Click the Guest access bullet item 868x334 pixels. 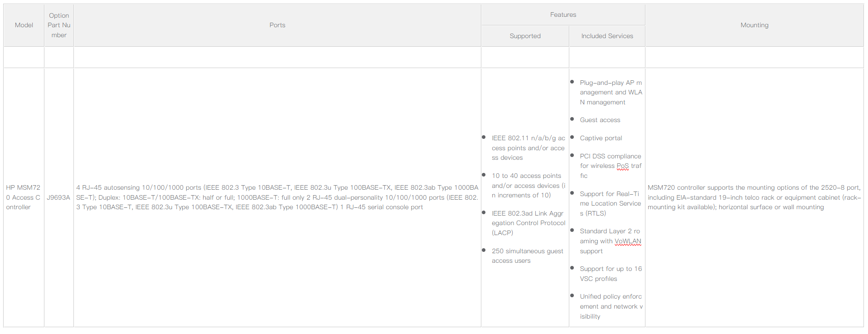coord(600,120)
